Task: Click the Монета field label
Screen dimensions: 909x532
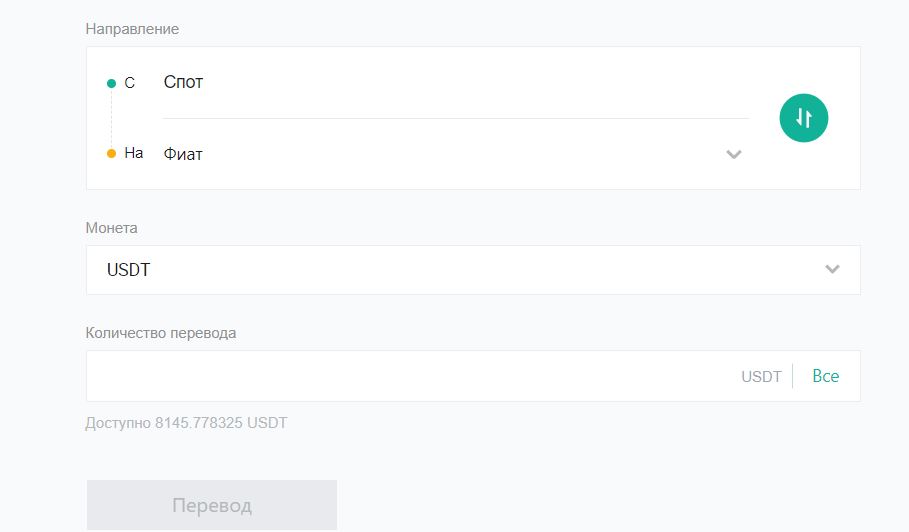Action: 111,228
